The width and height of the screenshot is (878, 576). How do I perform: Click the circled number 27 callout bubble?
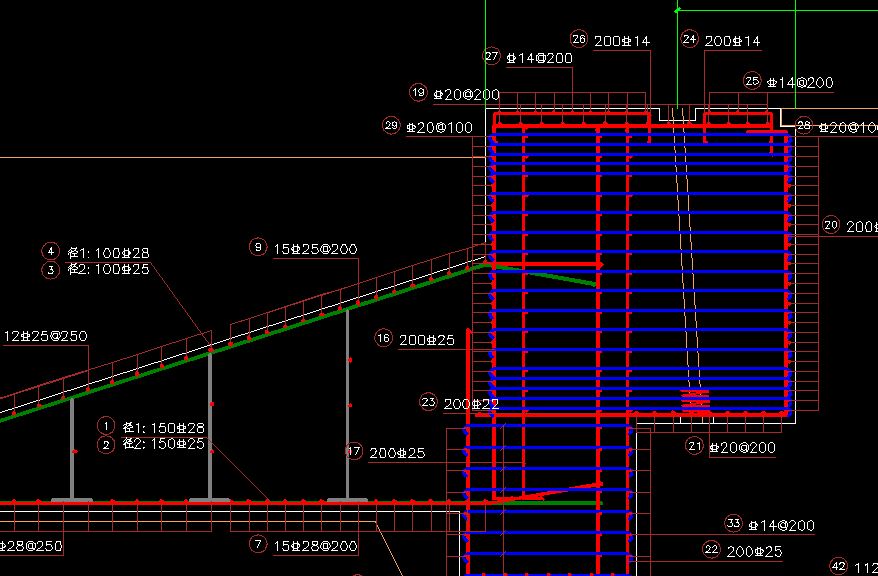pos(491,57)
